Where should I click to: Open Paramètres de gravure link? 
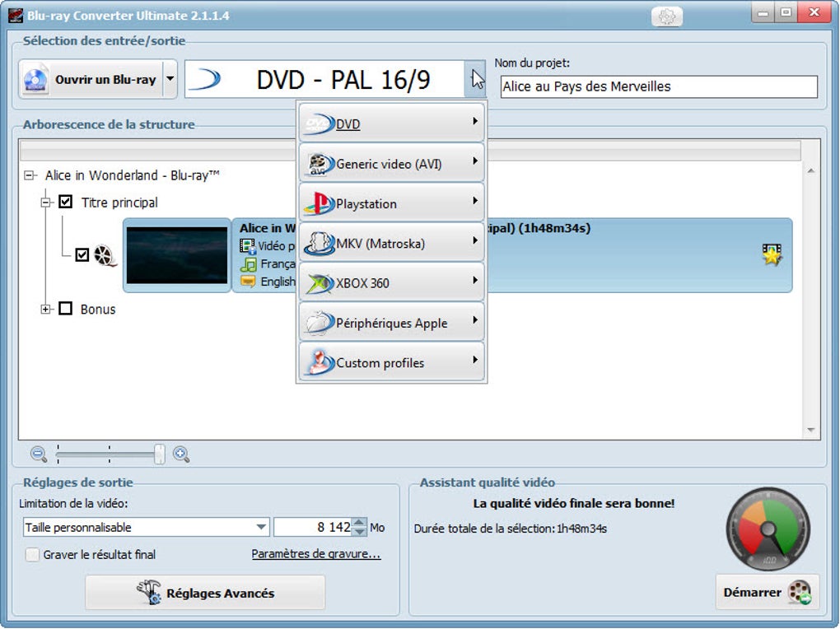(x=316, y=554)
